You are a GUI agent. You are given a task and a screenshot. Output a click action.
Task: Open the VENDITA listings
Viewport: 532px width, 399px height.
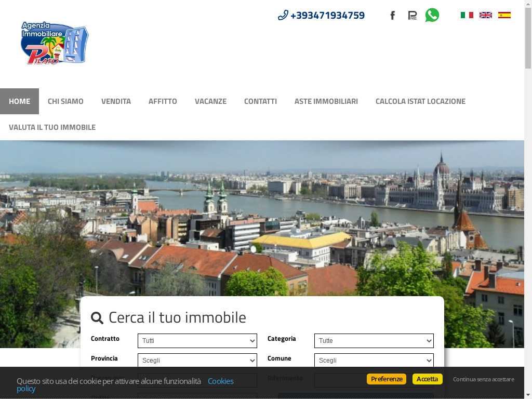click(x=116, y=101)
